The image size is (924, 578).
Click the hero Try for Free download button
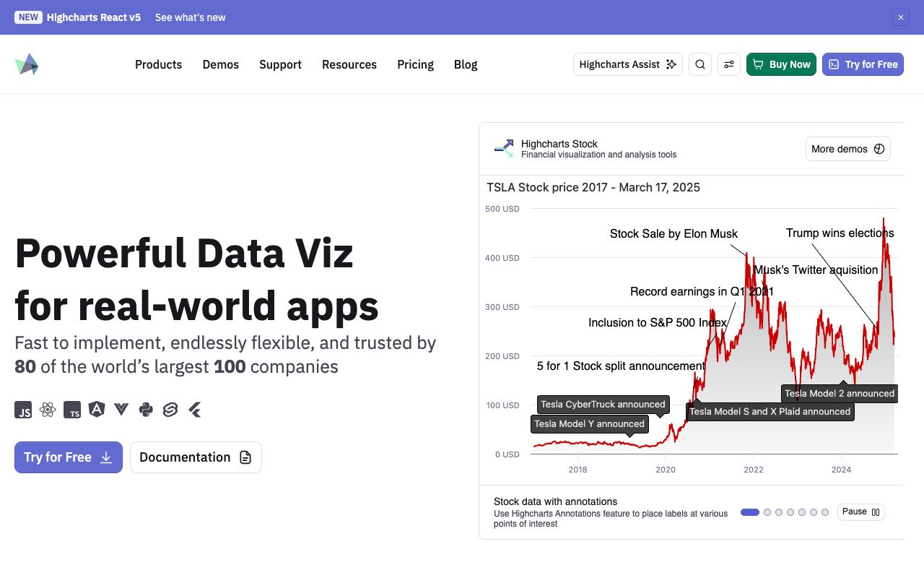[x=69, y=457]
